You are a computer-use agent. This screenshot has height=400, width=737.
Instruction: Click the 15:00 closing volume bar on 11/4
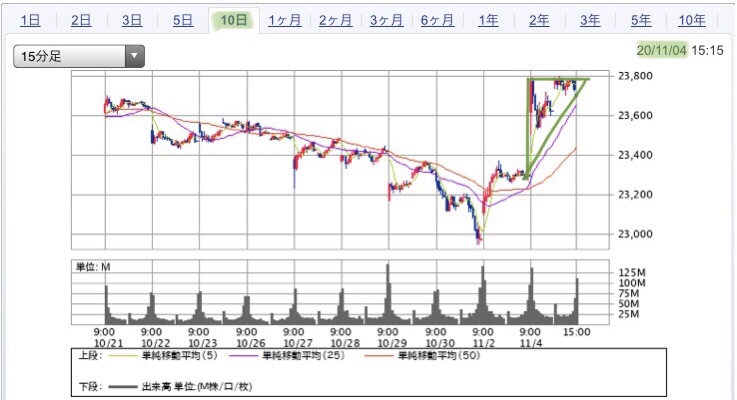[x=577, y=301]
